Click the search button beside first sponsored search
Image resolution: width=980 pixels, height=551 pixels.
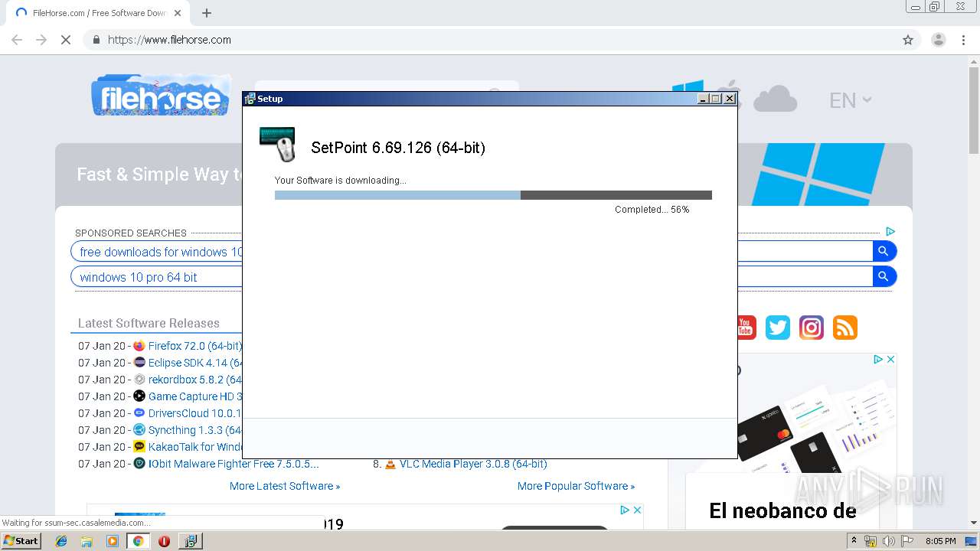click(x=884, y=251)
